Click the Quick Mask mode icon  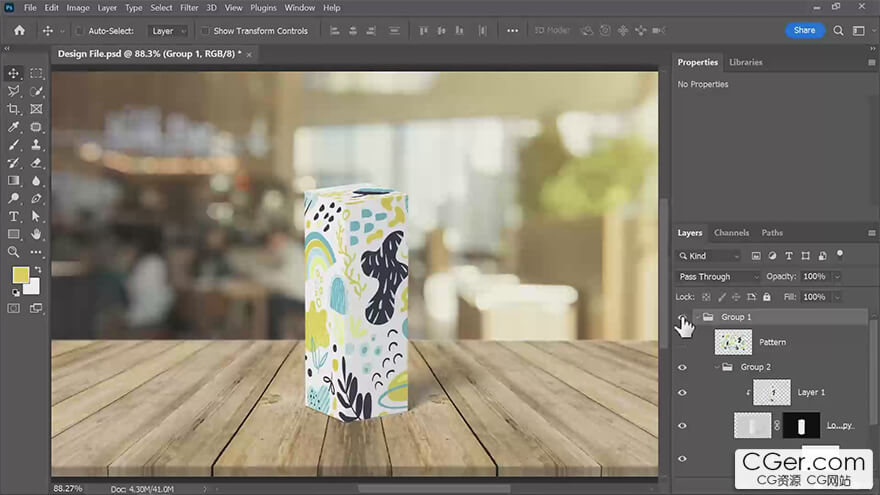coord(13,308)
